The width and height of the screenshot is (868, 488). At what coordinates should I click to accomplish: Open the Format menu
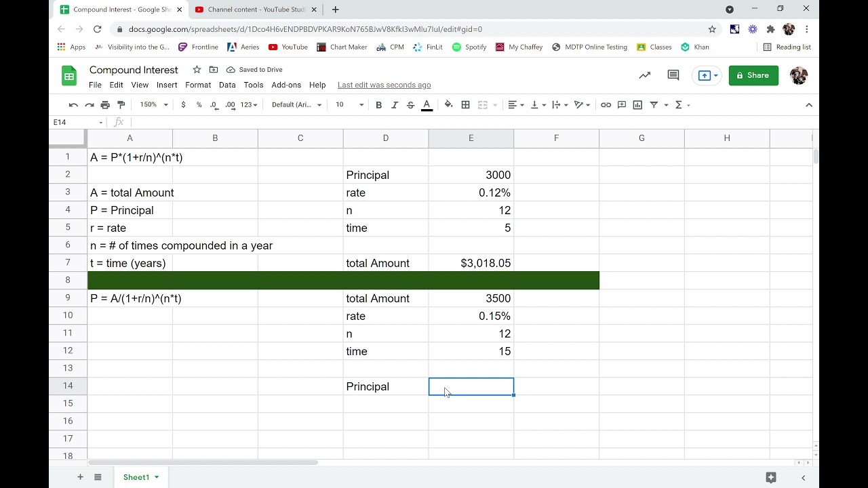[x=198, y=85]
